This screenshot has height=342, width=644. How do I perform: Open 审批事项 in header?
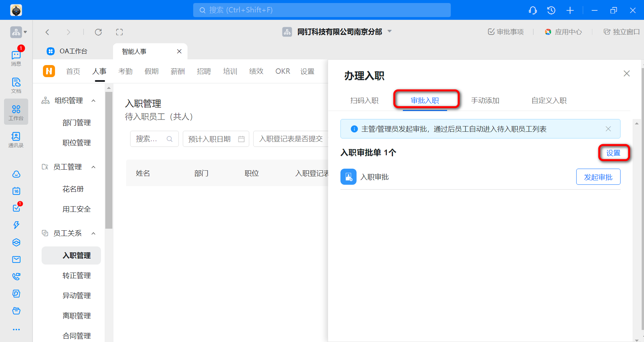click(x=505, y=32)
